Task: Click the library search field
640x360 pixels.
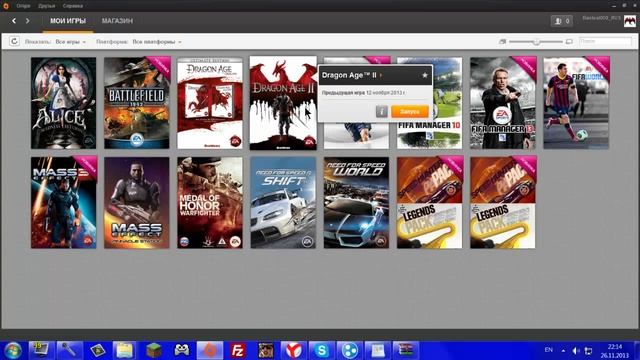Action: click(x=605, y=41)
